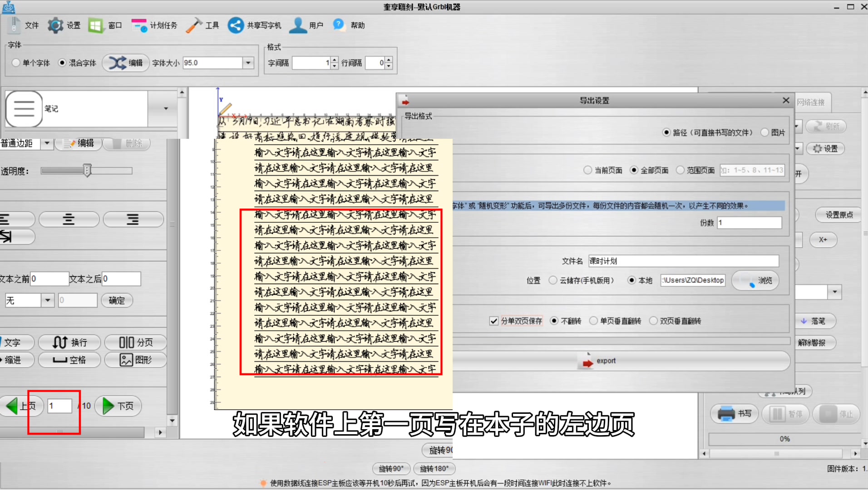Viewport: 868px width, 490px height.
Task: Expand the 无 dropdown
Action: coord(48,300)
